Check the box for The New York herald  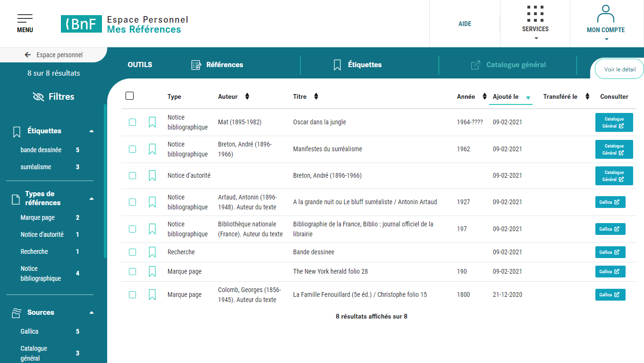(x=132, y=271)
